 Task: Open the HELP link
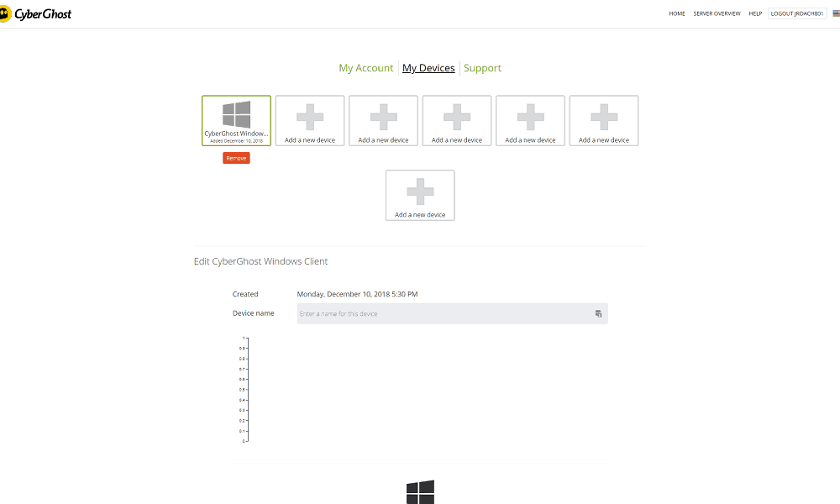(x=755, y=13)
